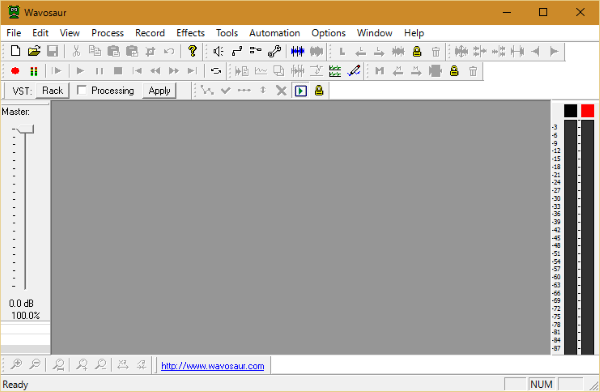
Task: Click the Play button in transport toolbar
Action: (x=80, y=71)
